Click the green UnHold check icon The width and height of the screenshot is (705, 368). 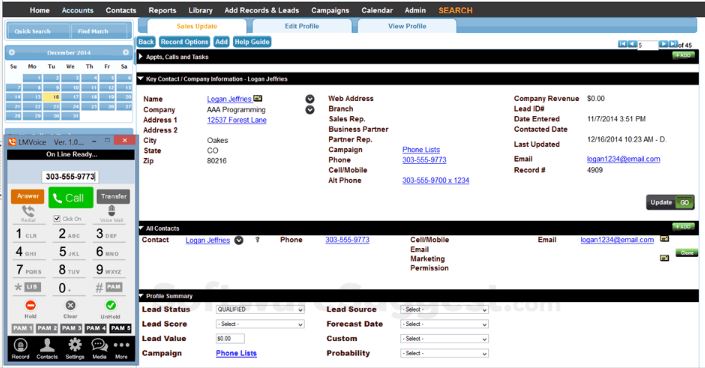(x=111, y=305)
